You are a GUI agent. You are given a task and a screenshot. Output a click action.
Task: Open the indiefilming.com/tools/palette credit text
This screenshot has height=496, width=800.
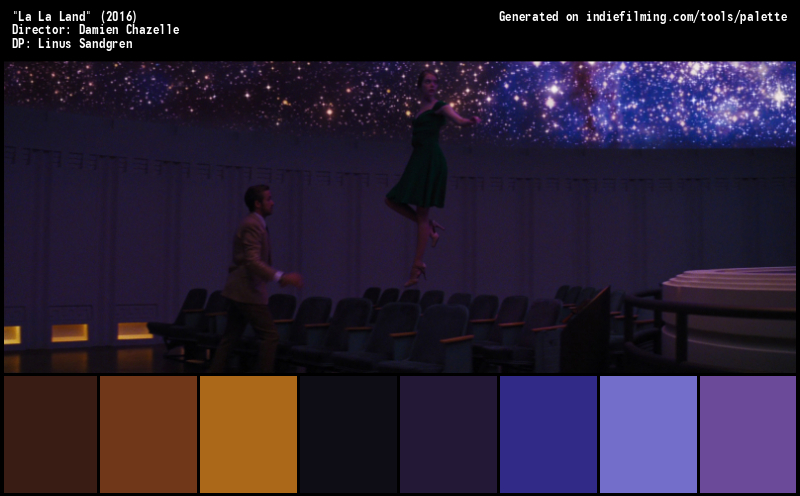click(x=686, y=17)
